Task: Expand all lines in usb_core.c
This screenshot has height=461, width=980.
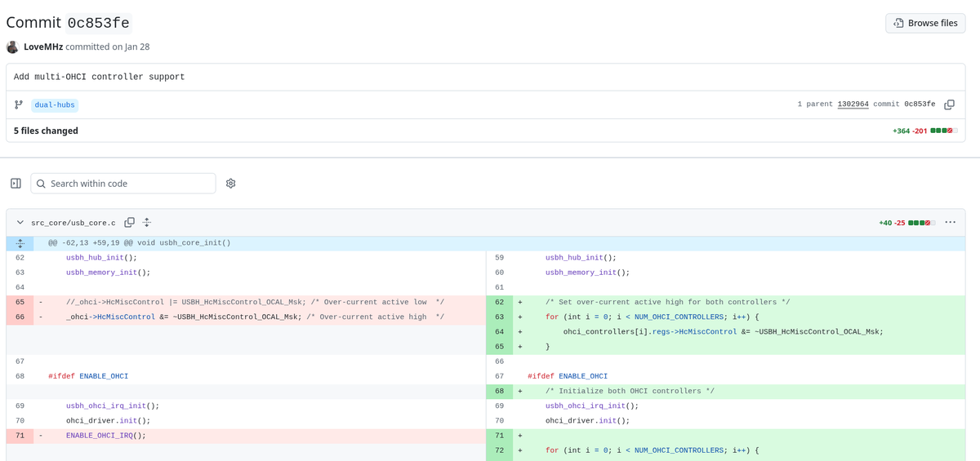Action: [x=147, y=223]
